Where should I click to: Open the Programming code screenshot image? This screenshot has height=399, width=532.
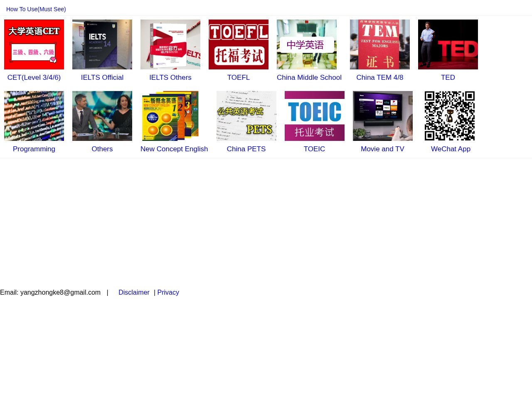pos(34,116)
